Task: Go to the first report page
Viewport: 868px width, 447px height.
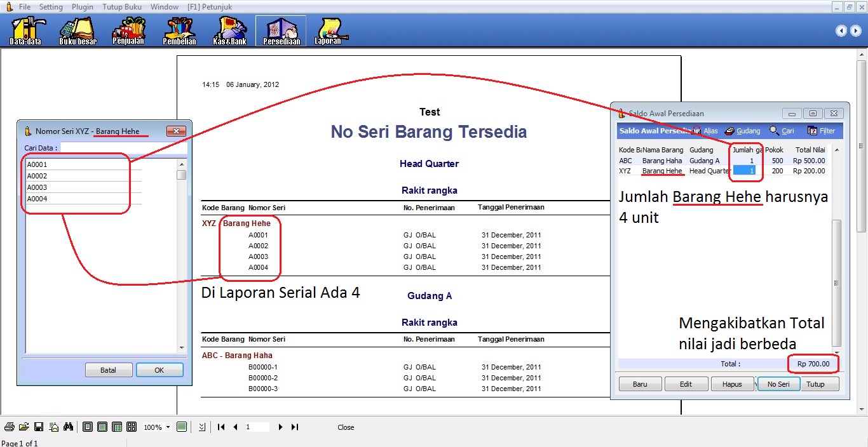Action: [x=221, y=427]
